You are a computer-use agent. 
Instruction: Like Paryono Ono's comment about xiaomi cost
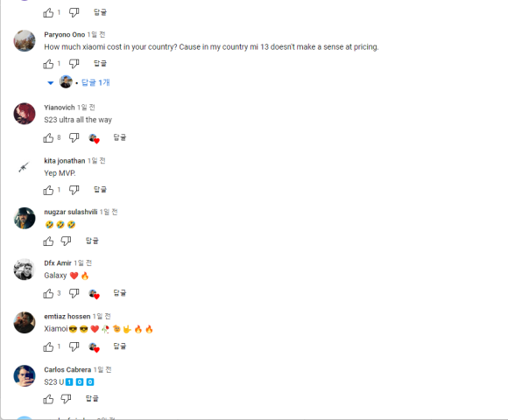(48, 64)
